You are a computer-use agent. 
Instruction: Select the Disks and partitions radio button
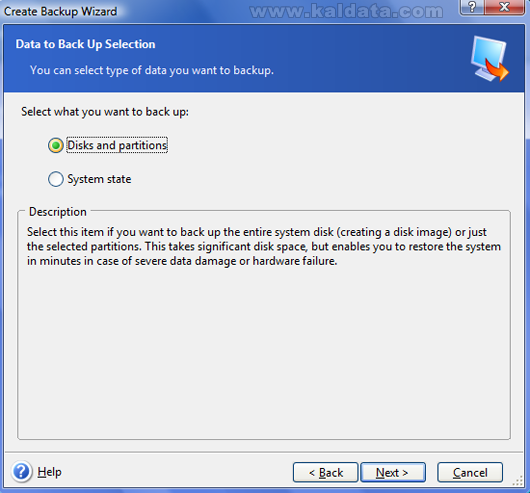point(55,146)
